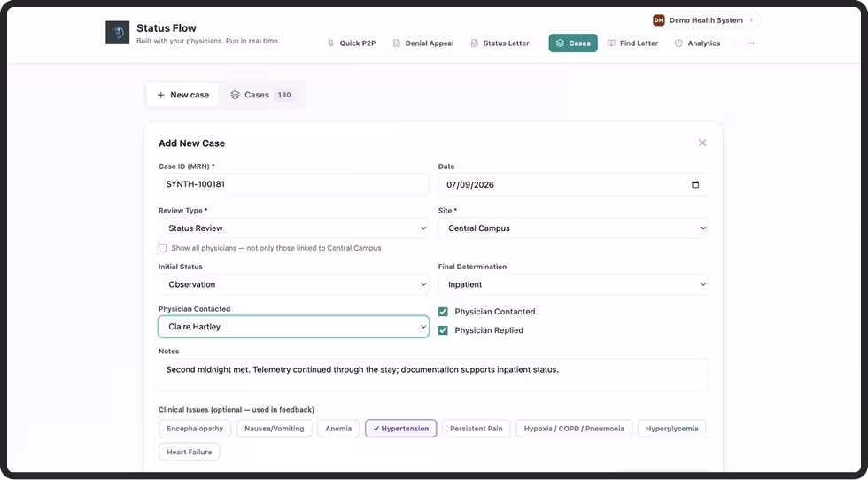Image resolution: width=868 pixels, height=480 pixels.
Task: Switch to the New case sub-tab
Action: (x=182, y=95)
